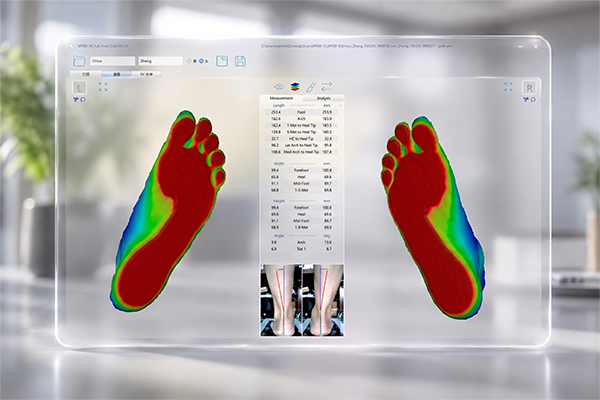Open the patient folder icon
Image resolution: width=600 pixels, height=400 pixels.
[x=79, y=61]
